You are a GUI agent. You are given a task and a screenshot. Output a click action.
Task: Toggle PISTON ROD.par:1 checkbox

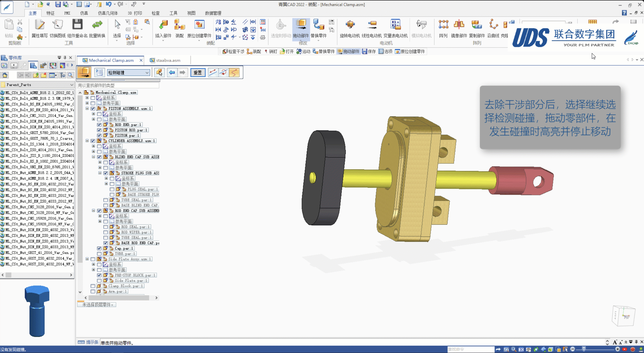pyautogui.click(x=99, y=130)
